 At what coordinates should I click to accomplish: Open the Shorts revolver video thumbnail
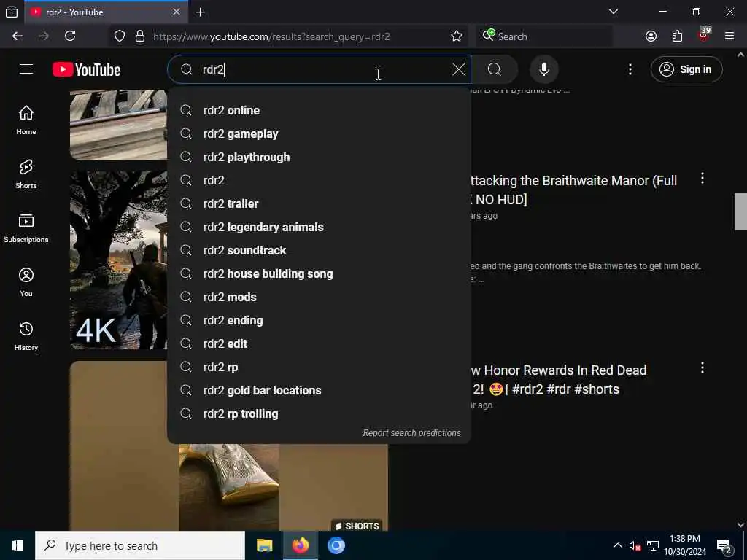(228, 487)
